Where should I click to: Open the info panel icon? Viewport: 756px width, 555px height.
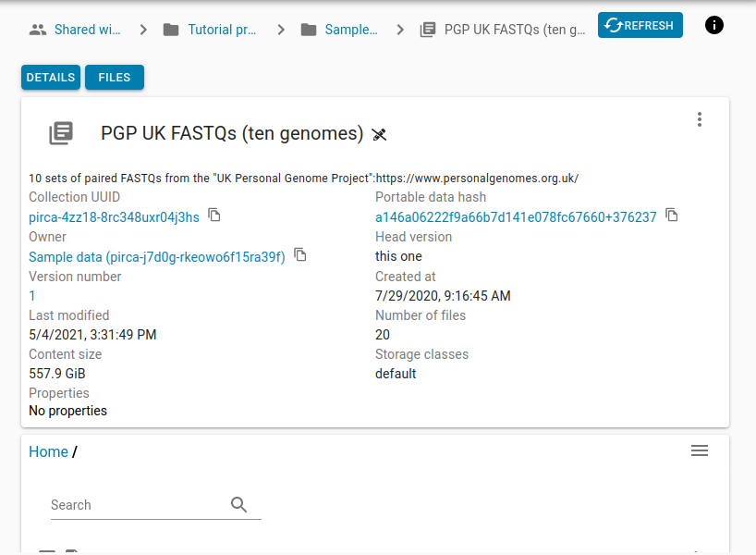[714, 25]
